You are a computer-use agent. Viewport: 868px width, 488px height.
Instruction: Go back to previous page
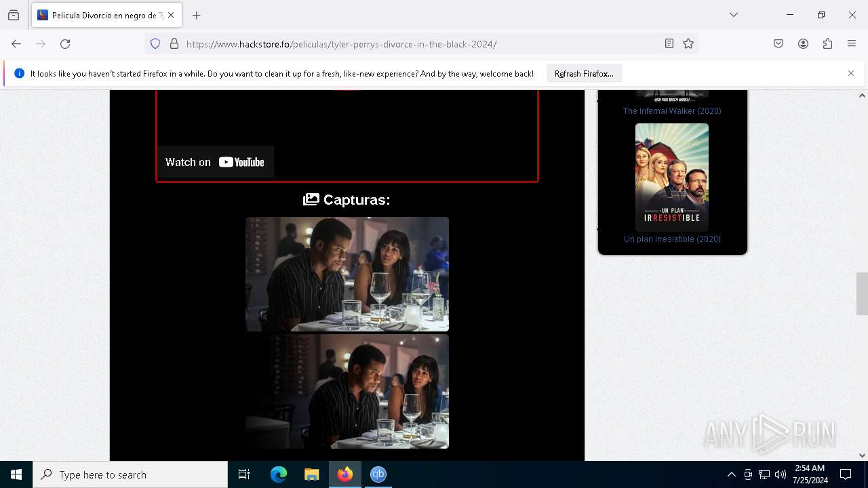coord(16,44)
